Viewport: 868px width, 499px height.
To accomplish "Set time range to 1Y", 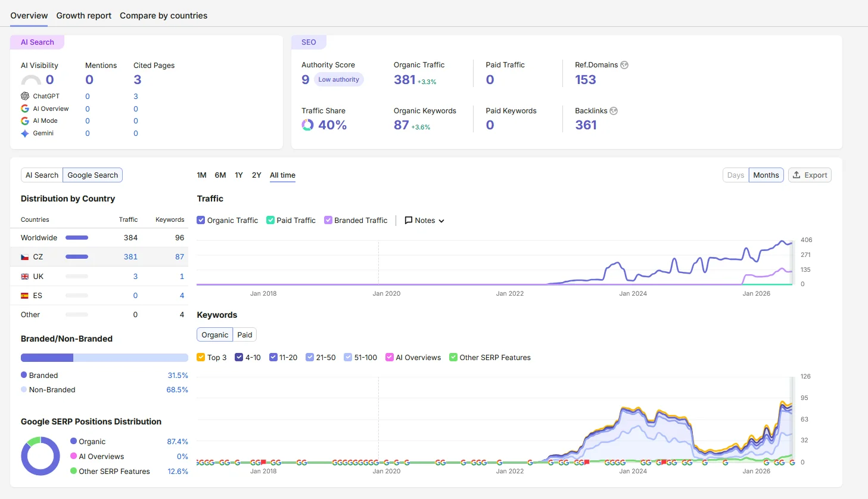I will 239,175.
